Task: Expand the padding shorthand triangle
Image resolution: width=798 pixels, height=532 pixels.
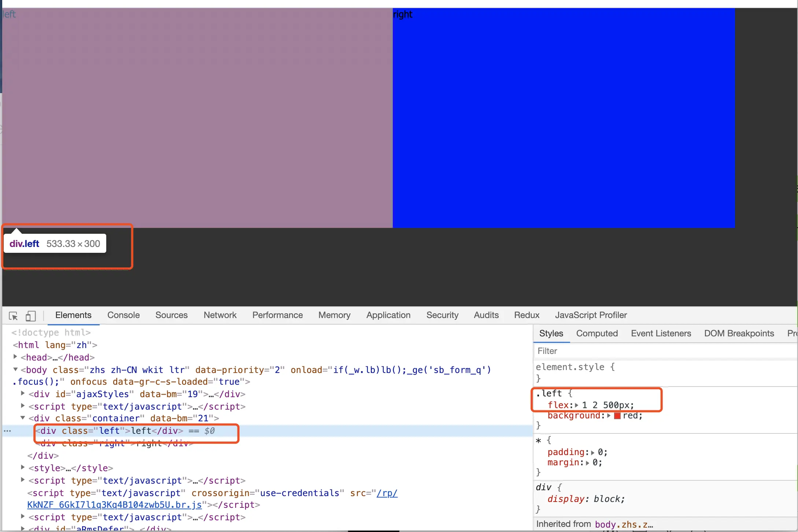Action: pos(592,452)
